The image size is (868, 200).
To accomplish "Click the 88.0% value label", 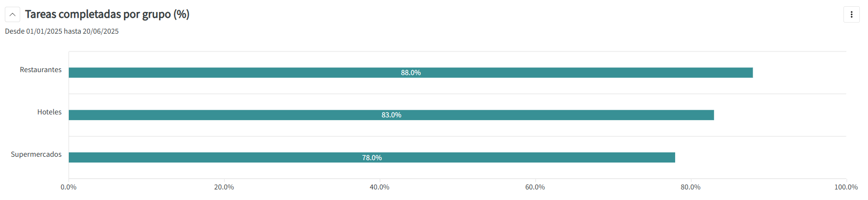I will pos(411,73).
